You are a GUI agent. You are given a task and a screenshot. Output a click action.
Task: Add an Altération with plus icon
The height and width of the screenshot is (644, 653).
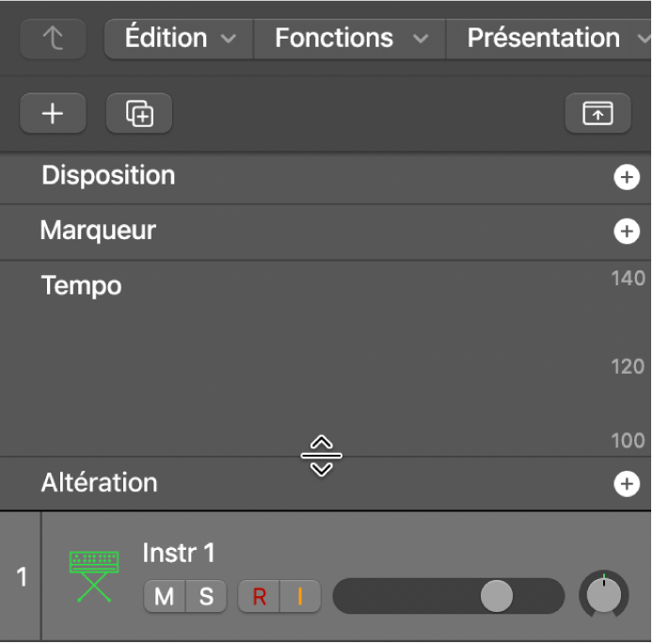pyautogui.click(x=627, y=484)
